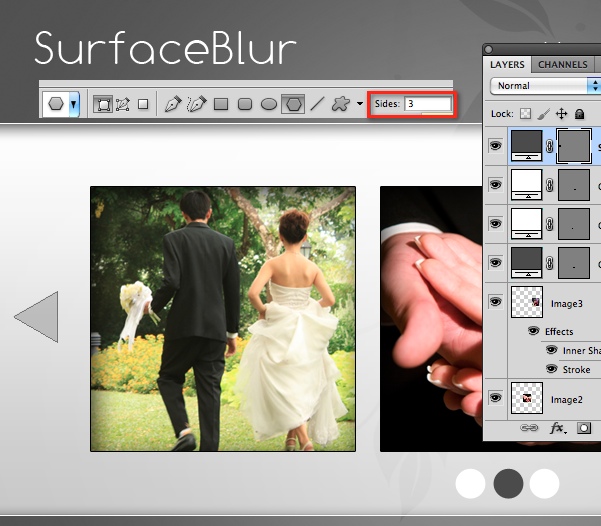Toggle Inner Shadow effect visibility
The height and width of the screenshot is (526, 601).
(551, 350)
